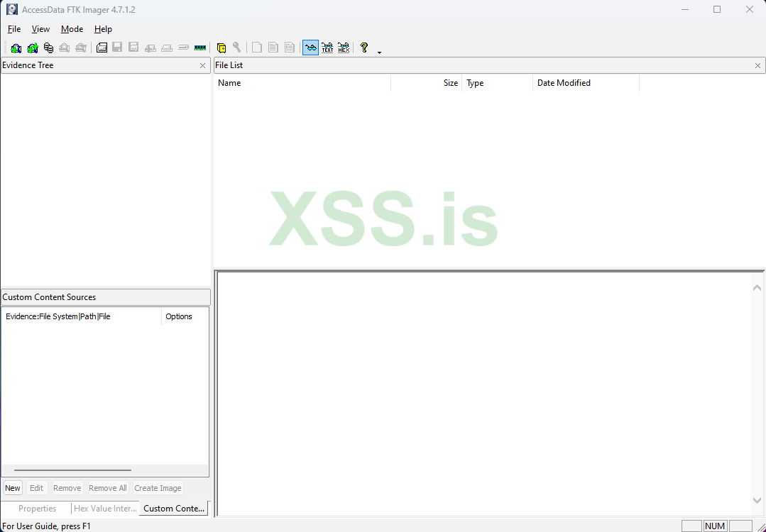Click the Edit button
The height and width of the screenshot is (532, 766).
(x=37, y=488)
